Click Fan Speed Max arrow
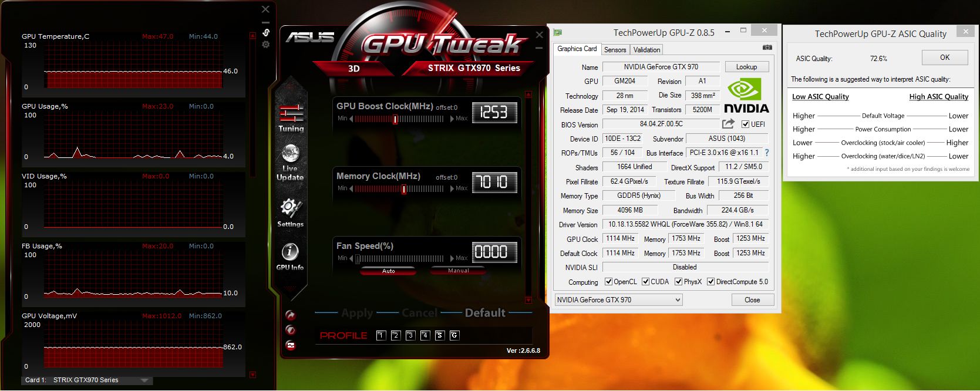 pyautogui.click(x=452, y=259)
